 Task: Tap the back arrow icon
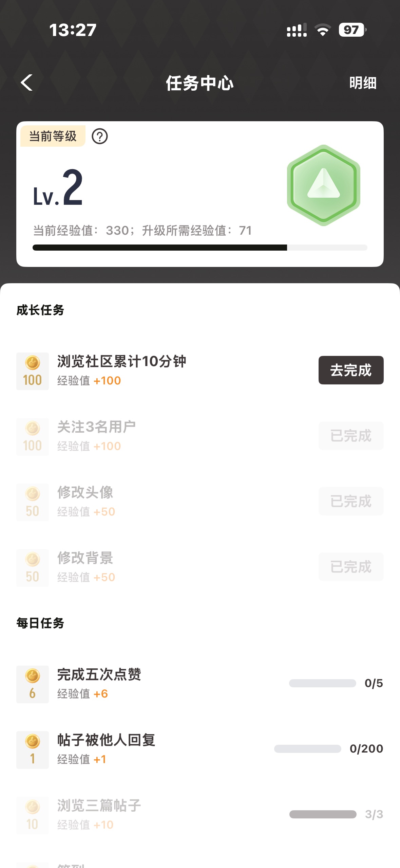[x=26, y=83]
